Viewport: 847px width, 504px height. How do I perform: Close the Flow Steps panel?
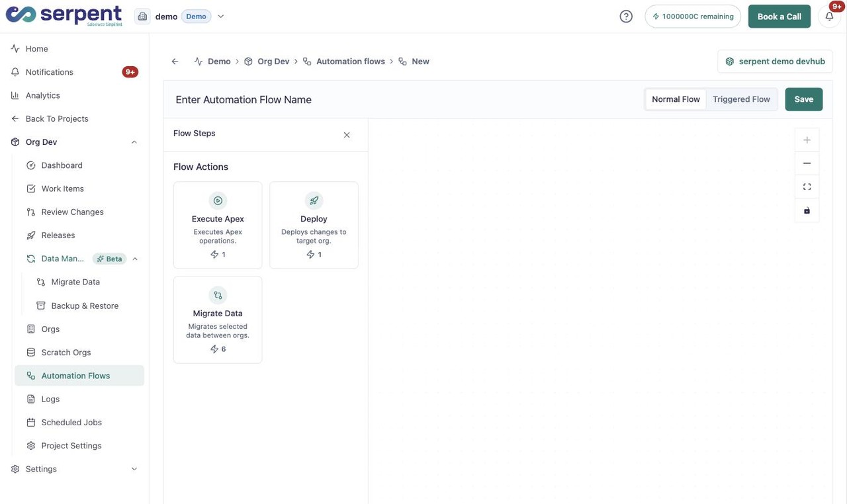click(347, 135)
